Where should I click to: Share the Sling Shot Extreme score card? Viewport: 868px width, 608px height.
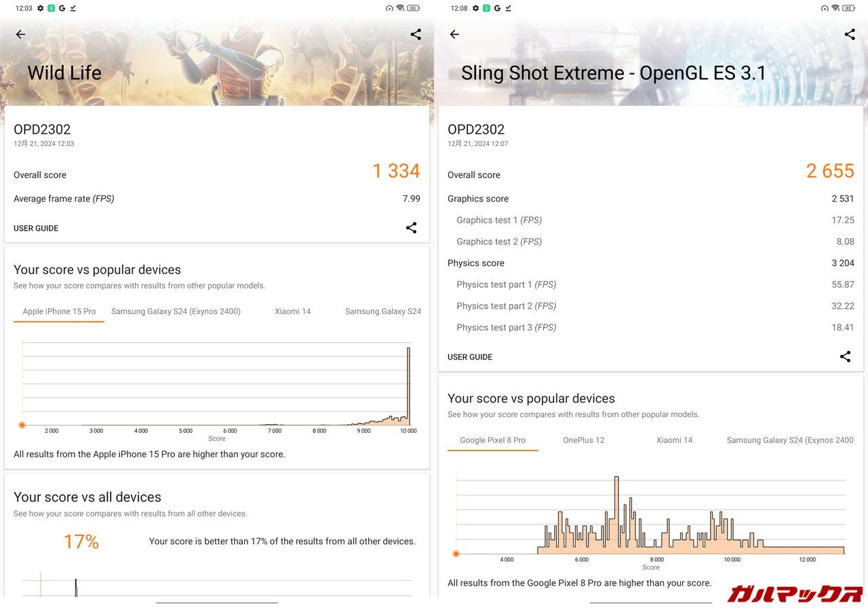(845, 357)
